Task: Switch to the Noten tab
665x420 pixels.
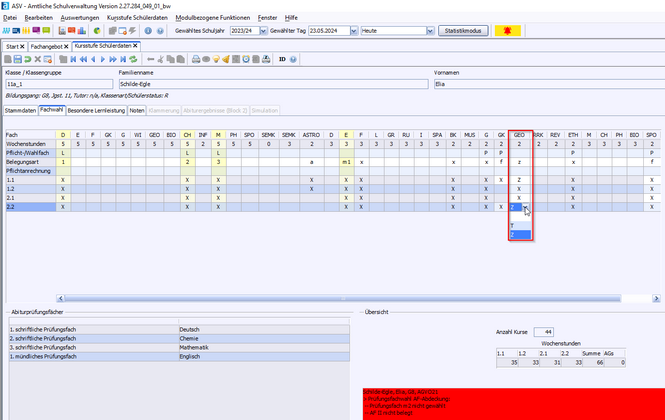Action: (x=137, y=109)
